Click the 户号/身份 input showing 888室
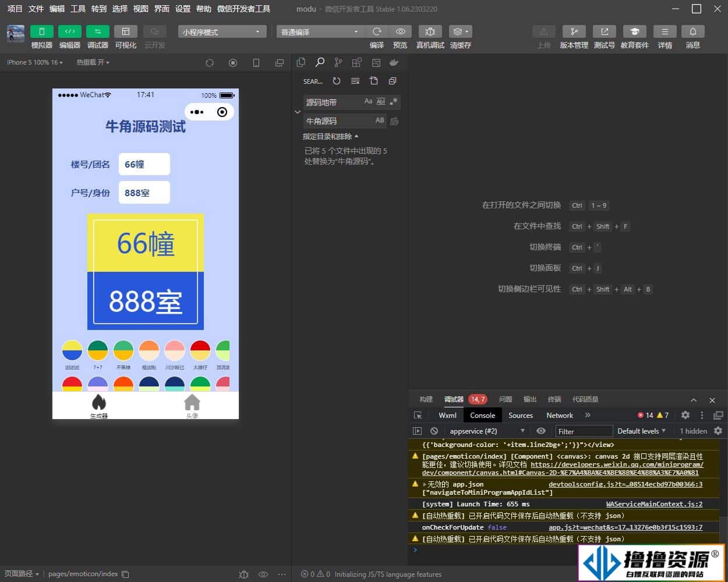Viewport: 728px width, 582px height. pyautogui.click(x=144, y=193)
